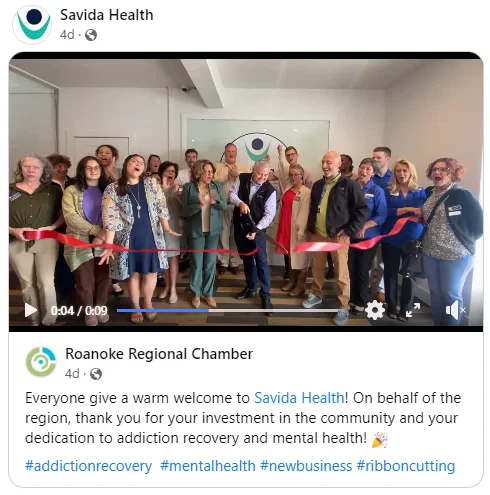Open the Roanoke post 4d timestamp
The width and height of the screenshot is (490, 495).
pyautogui.click(x=72, y=374)
